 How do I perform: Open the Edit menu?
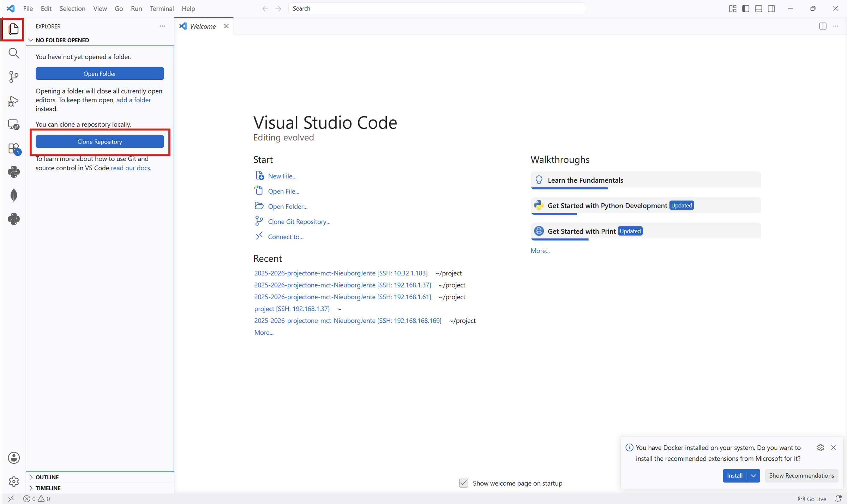pyautogui.click(x=46, y=8)
